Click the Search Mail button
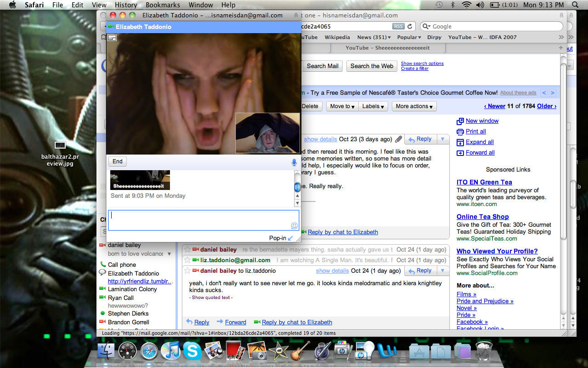The height and width of the screenshot is (368, 588). 322,66
